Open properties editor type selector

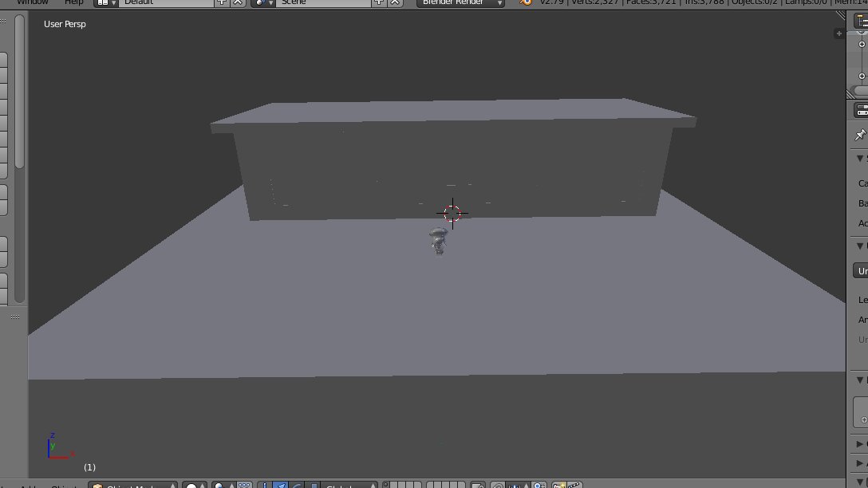tap(861, 111)
